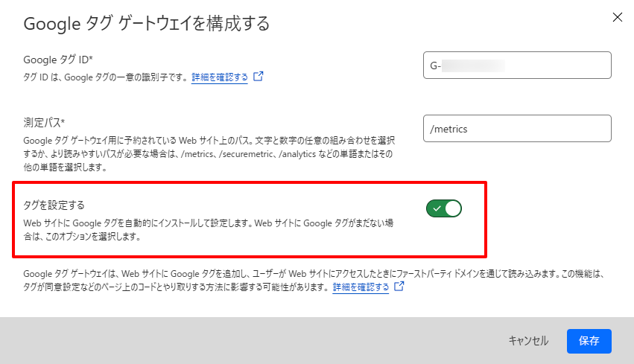Close the Google タグ ゲートウェイ dialog
Image resolution: width=634 pixels, height=364 pixels.
[617, 17]
